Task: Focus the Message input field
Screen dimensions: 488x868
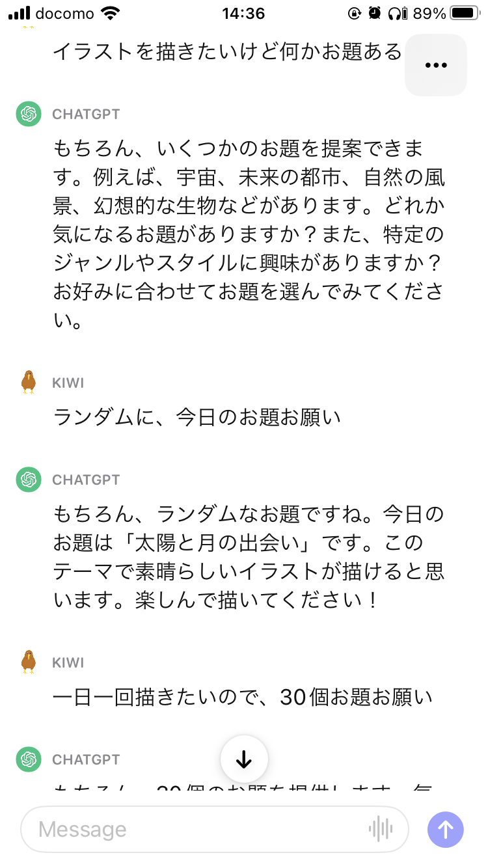Action: pos(195,830)
